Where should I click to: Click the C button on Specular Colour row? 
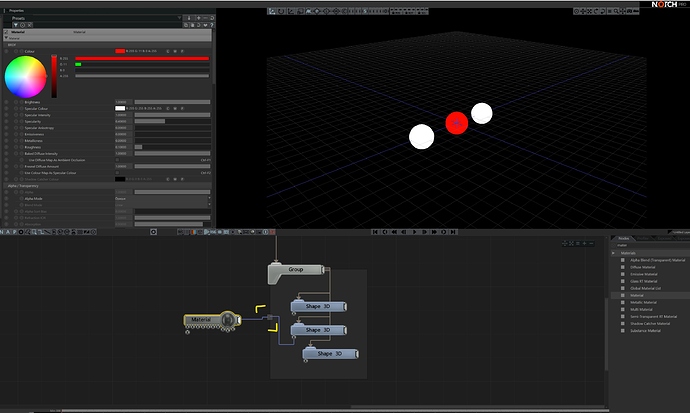coord(168,108)
